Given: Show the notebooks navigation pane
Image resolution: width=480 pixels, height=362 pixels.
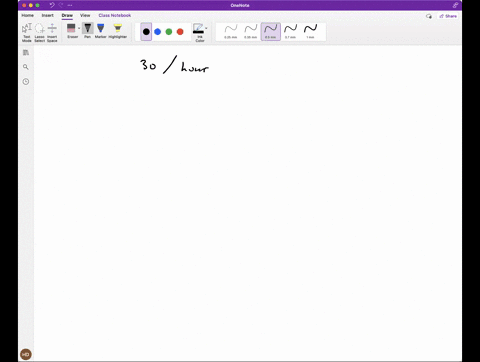Looking at the screenshot, I should coord(26,52).
